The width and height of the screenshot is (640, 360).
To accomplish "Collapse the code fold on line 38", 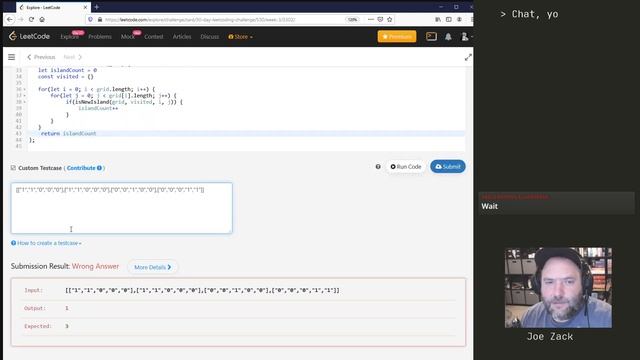I will [24, 102].
